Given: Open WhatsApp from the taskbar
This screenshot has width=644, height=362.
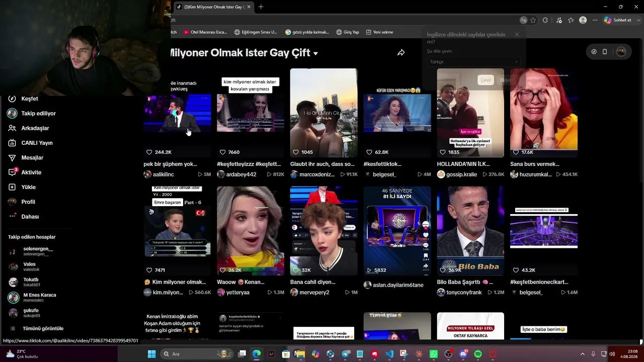Looking at the screenshot, I should coord(434,354).
